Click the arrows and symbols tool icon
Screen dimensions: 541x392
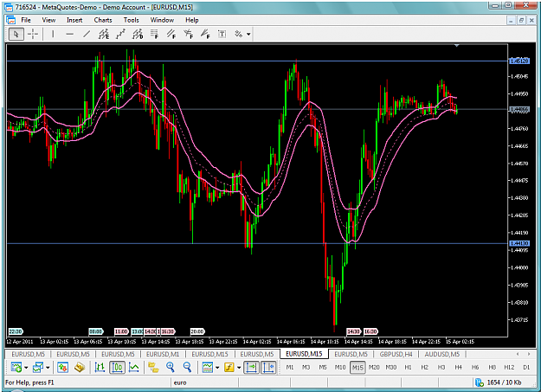[x=238, y=34]
